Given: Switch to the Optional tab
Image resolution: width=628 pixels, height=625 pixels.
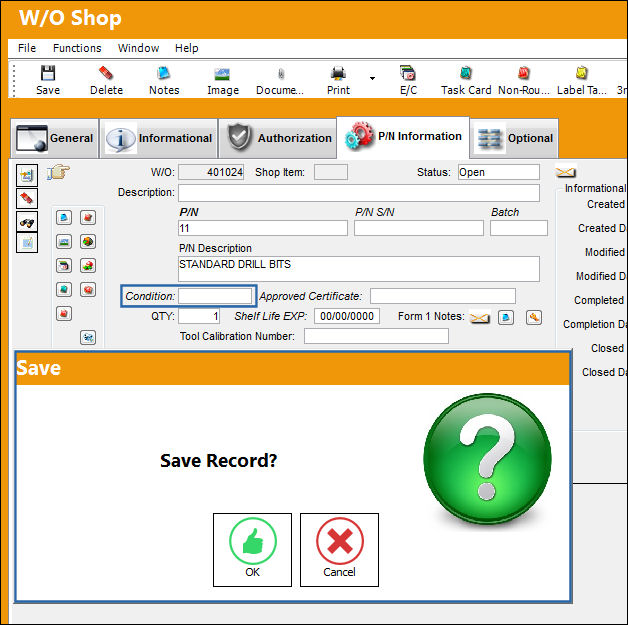Looking at the screenshot, I should [x=514, y=138].
